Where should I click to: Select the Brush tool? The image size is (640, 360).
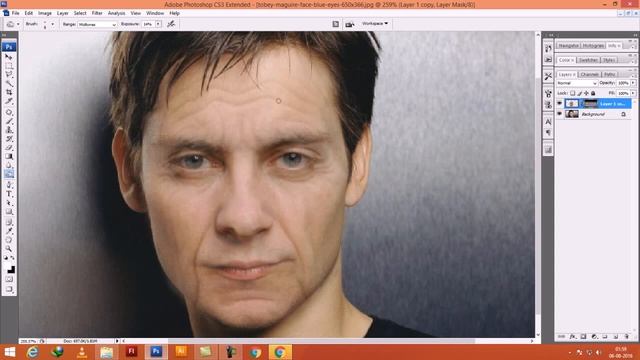coord(9,121)
